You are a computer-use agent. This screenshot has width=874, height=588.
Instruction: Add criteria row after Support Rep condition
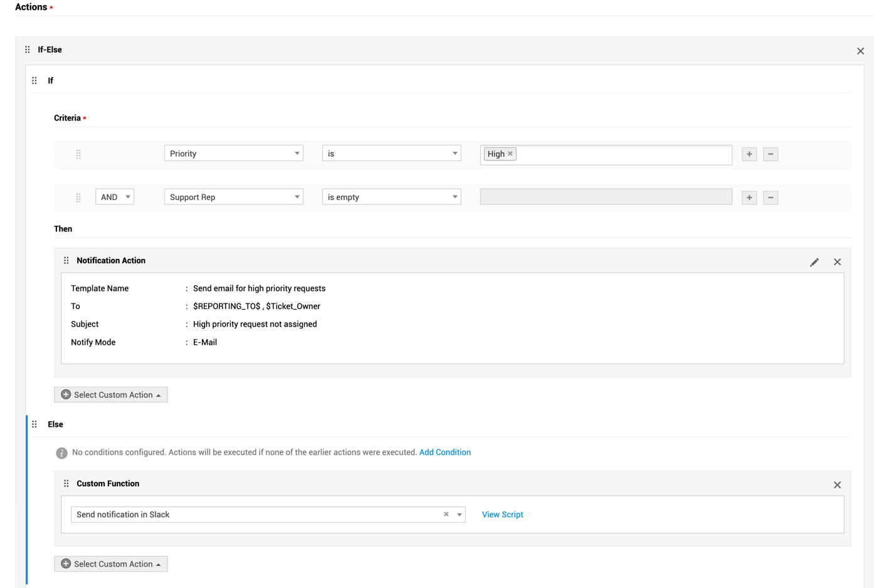pos(749,197)
